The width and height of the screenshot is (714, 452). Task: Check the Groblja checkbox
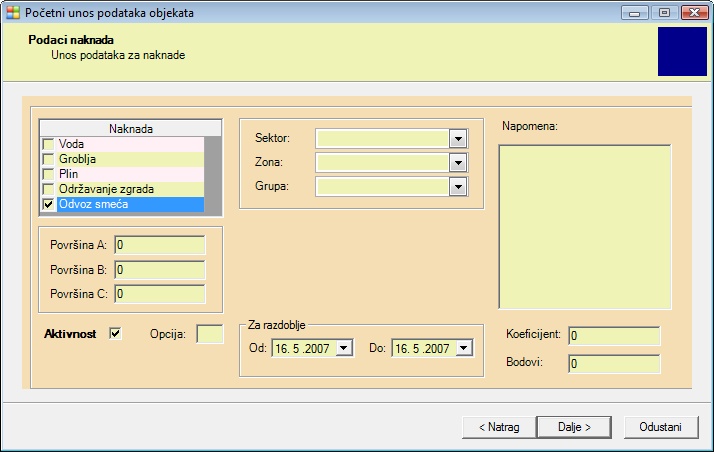(48, 159)
